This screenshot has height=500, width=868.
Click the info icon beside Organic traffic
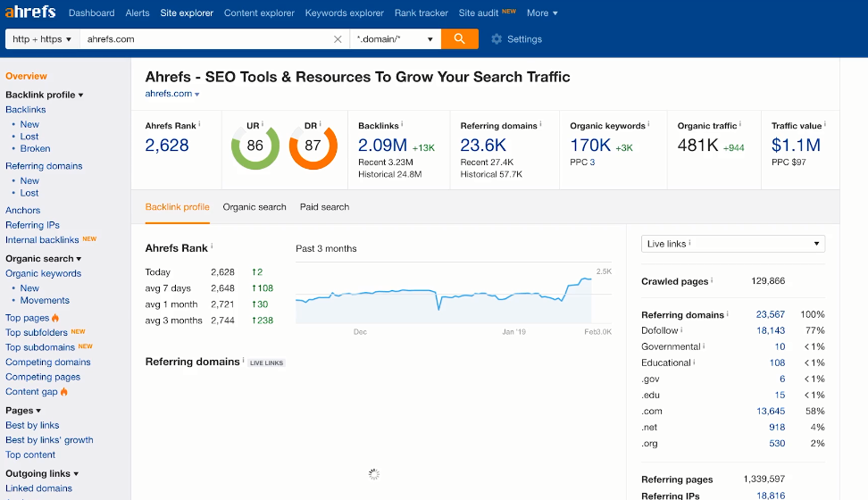pyautogui.click(x=740, y=124)
